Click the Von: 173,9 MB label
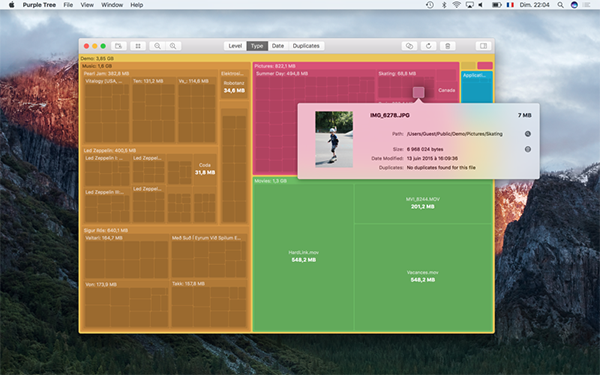This screenshot has width=600, height=375. click(101, 284)
